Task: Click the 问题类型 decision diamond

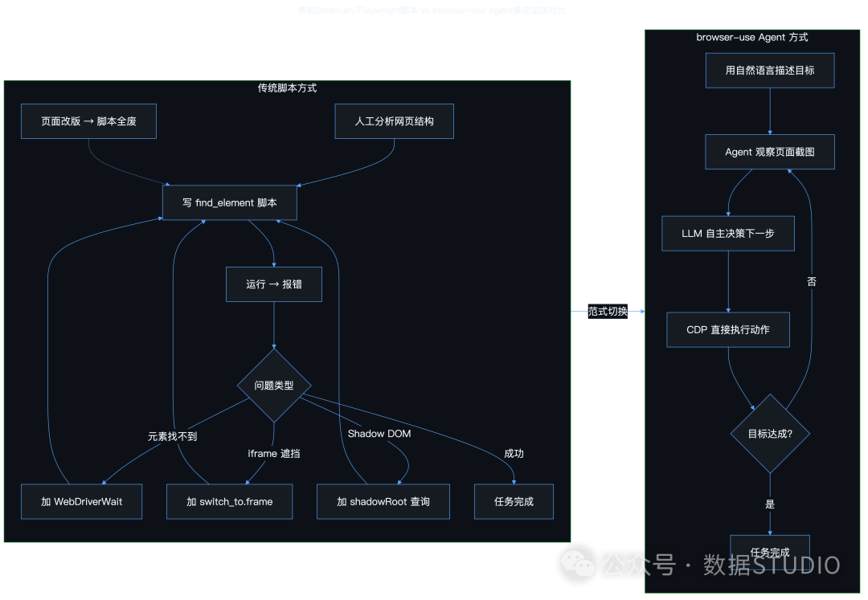Action: click(274, 386)
